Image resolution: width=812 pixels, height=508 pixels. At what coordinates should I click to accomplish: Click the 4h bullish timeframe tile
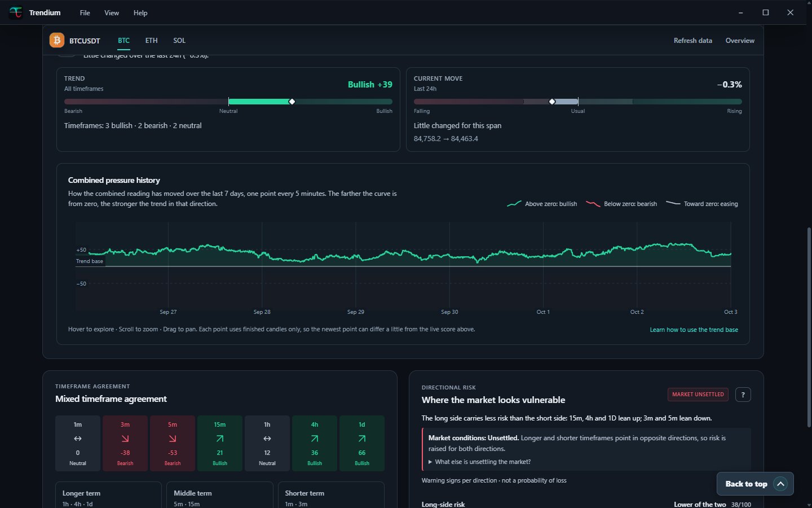(315, 443)
